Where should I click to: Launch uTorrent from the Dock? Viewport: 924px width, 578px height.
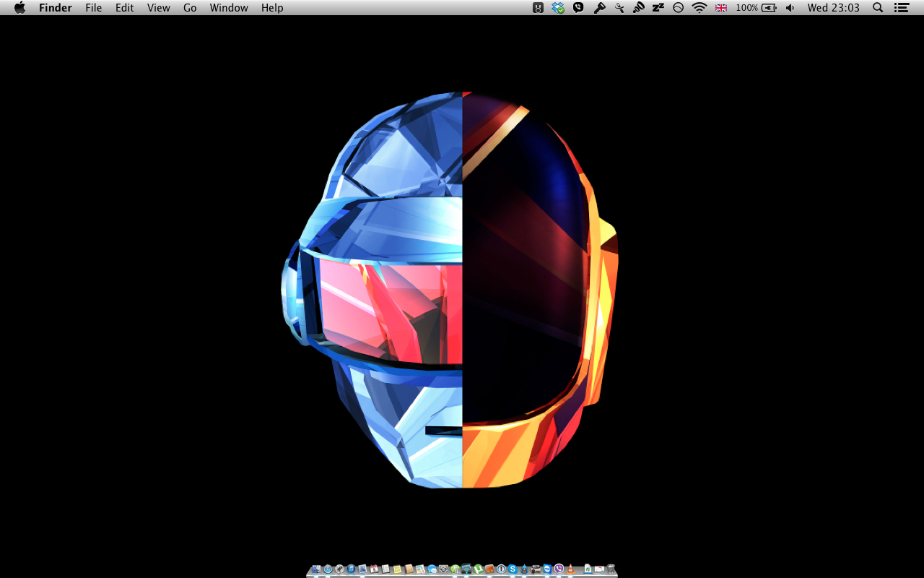click(478, 569)
